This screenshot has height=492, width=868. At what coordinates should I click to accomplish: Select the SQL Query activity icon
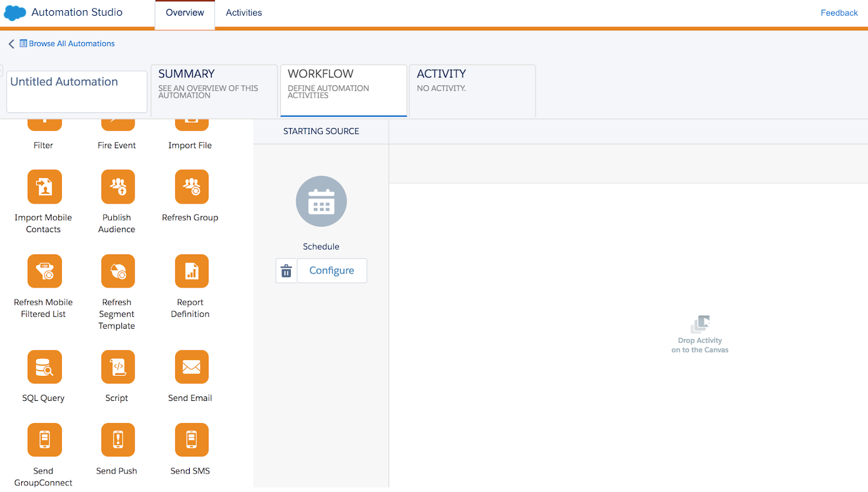[44, 367]
